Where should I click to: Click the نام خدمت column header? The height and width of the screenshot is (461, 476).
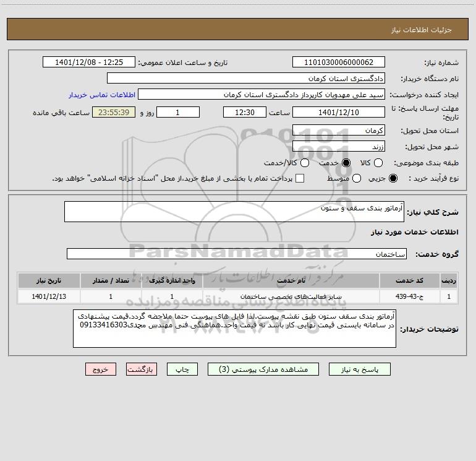click(291, 280)
